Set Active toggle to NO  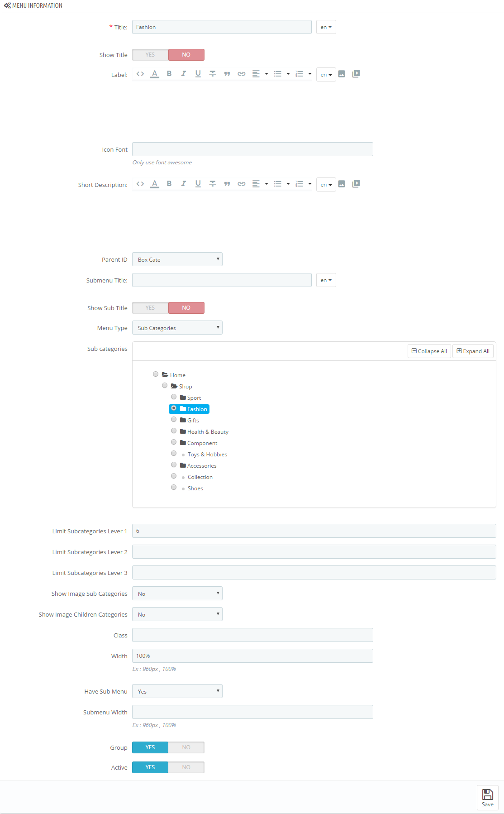186,767
